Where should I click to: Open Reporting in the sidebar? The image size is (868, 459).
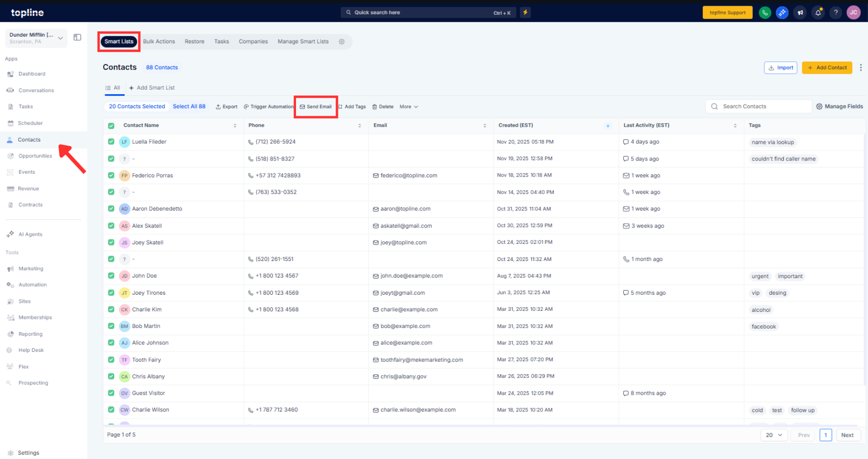click(x=30, y=334)
